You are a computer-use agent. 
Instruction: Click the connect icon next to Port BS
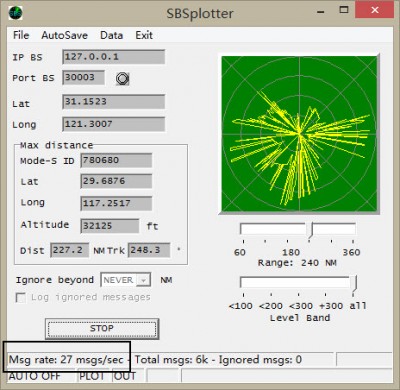pyautogui.click(x=122, y=79)
